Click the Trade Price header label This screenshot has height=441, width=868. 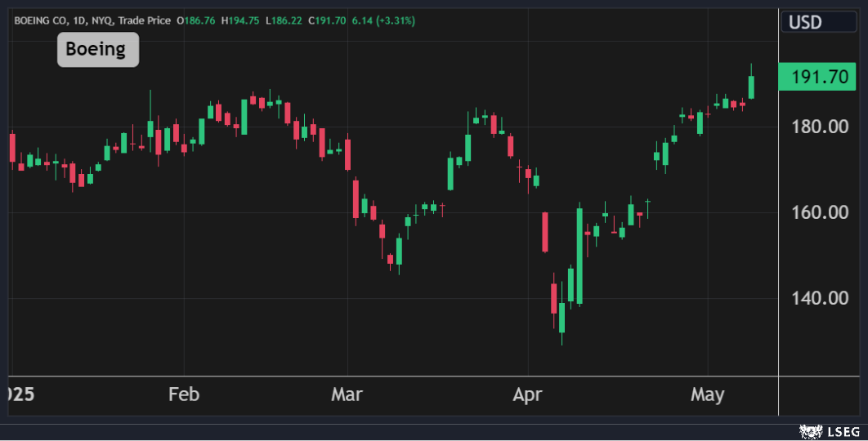[147, 20]
